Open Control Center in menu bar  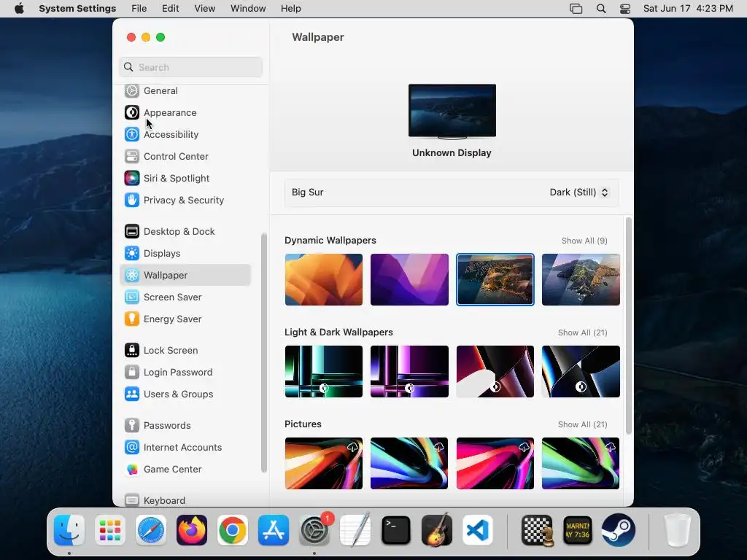click(x=625, y=9)
